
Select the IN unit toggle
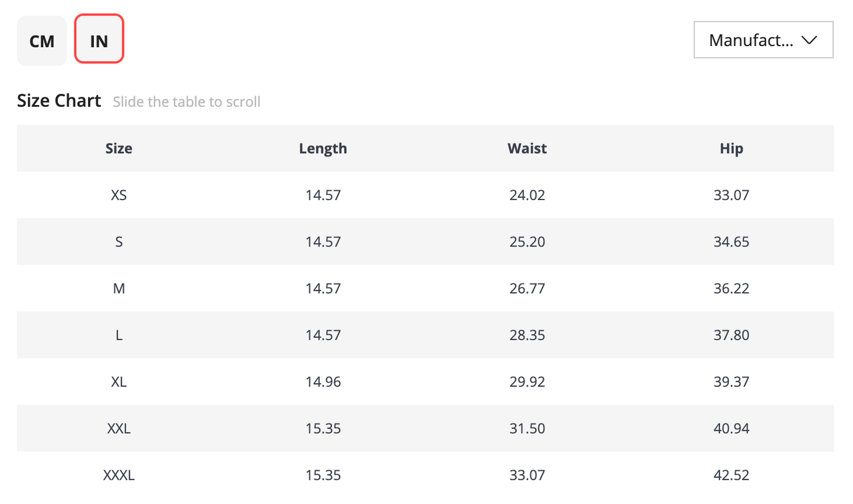click(x=99, y=39)
